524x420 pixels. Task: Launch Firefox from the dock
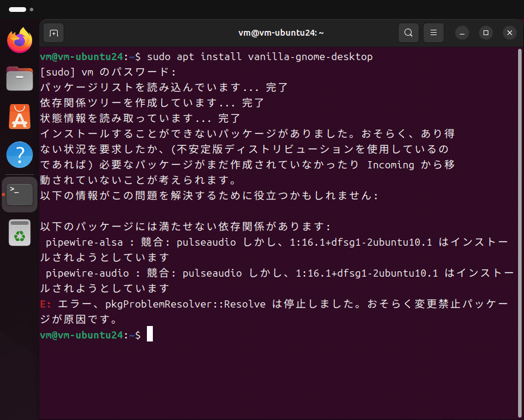20,40
